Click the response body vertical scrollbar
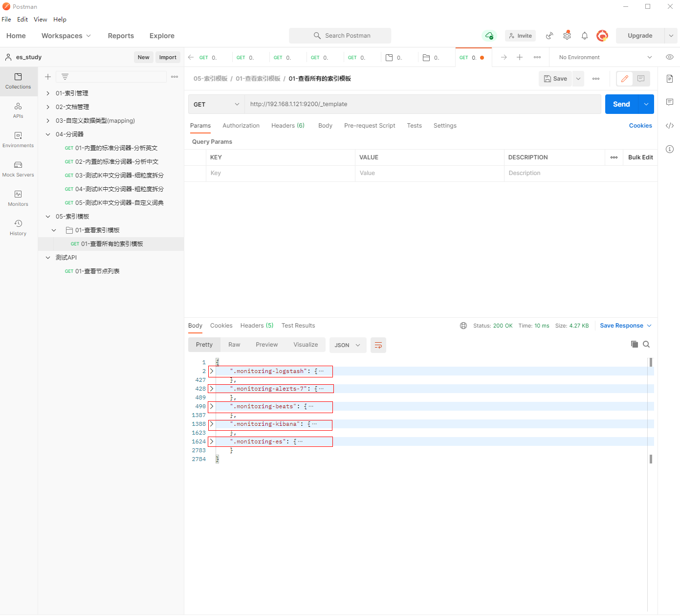Viewport: 680px width, 616px height. coord(651,411)
